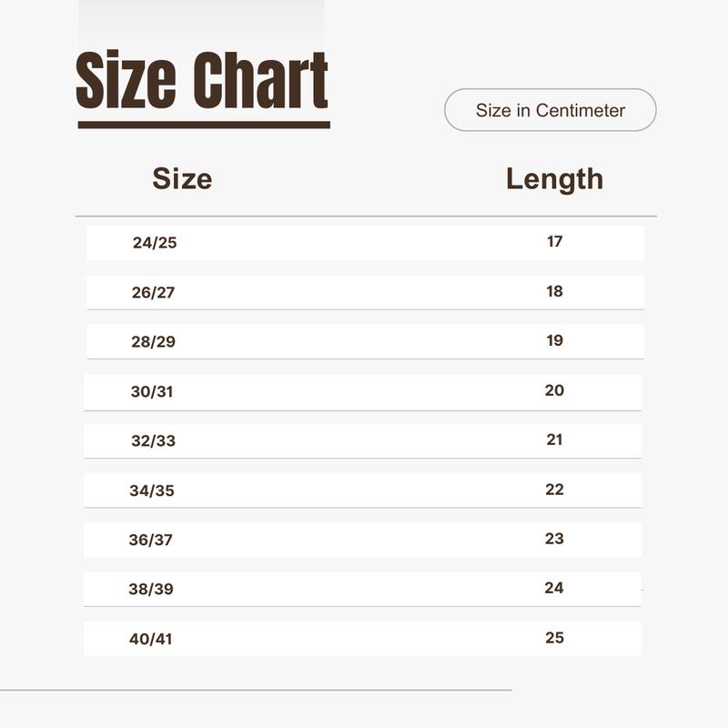The image size is (728, 728).
Task: Select the Length column header
Action: [x=555, y=179]
